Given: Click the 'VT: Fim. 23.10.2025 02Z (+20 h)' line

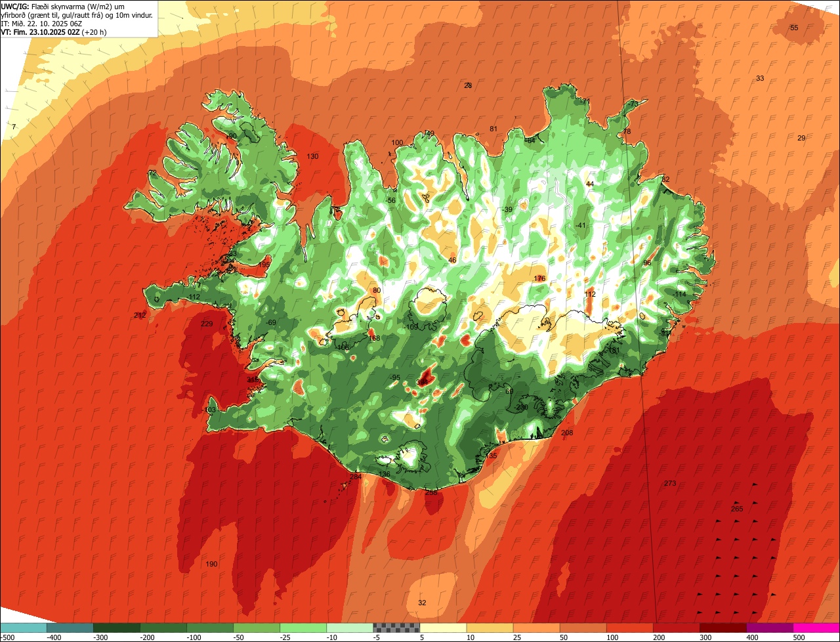Looking at the screenshot, I should pyautogui.click(x=54, y=32).
